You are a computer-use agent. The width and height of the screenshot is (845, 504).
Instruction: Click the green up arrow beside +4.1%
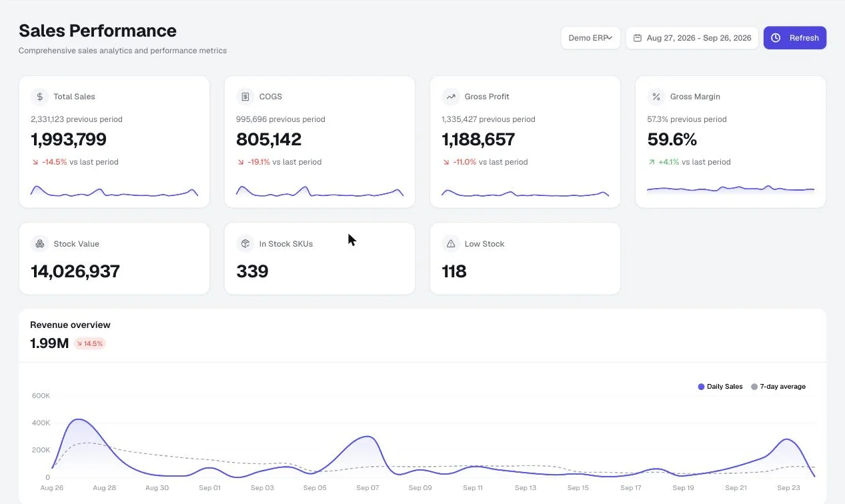point(651,162)
